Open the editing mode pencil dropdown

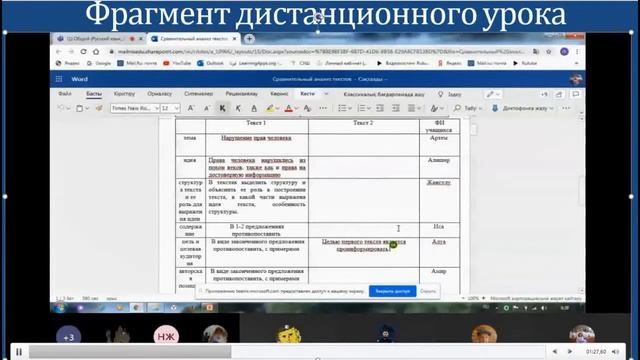point(493,94)
